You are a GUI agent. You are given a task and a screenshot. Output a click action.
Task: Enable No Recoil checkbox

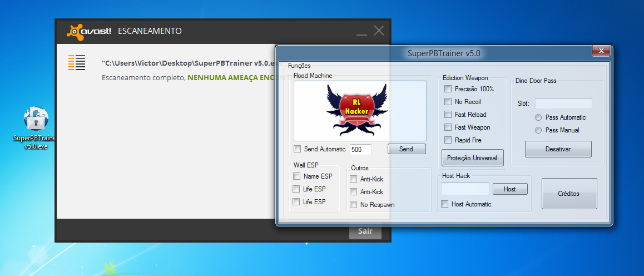(x=448, y=101)
